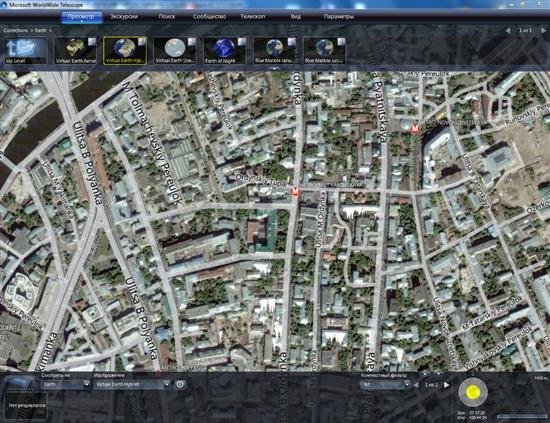Click the '1 из 2' page indicator
The width and height of the screenshot is (550, 423).
click(x=431, y=385)
